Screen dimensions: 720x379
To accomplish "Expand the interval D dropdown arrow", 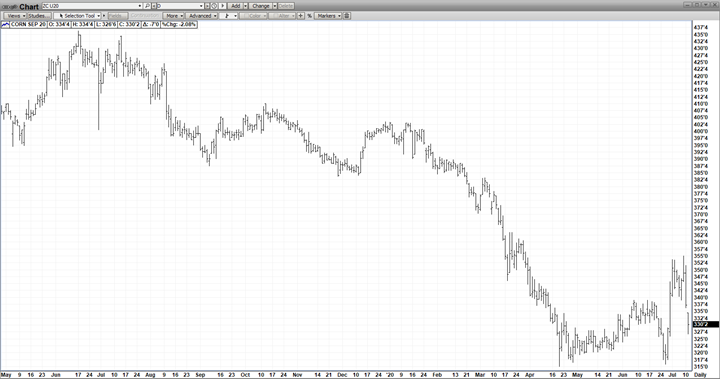I will [x=201, y=6].
